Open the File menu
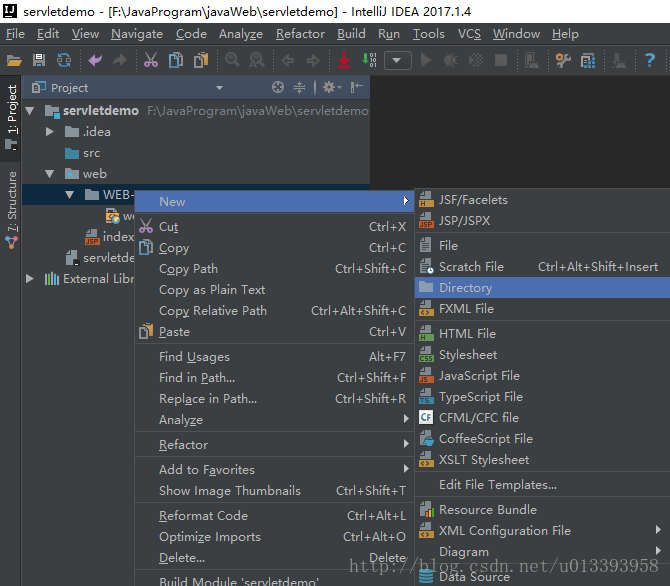 click(15, 34)
